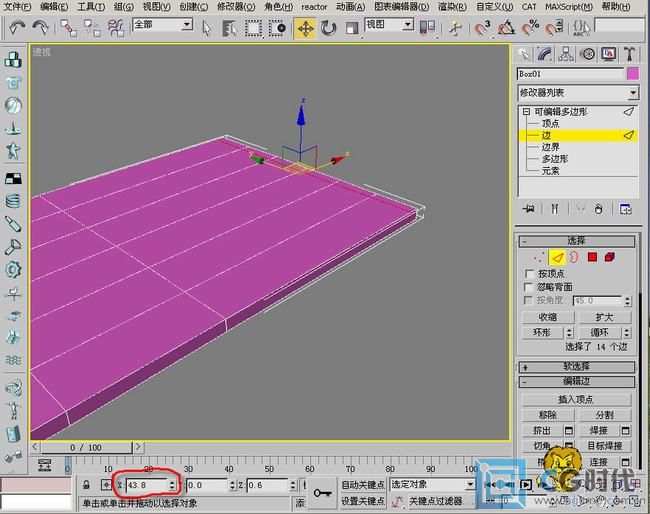This screenshot has height=514, width=650.
Task: Select the 元素 sub-object level in stack
Action: (x=551, y=171)
